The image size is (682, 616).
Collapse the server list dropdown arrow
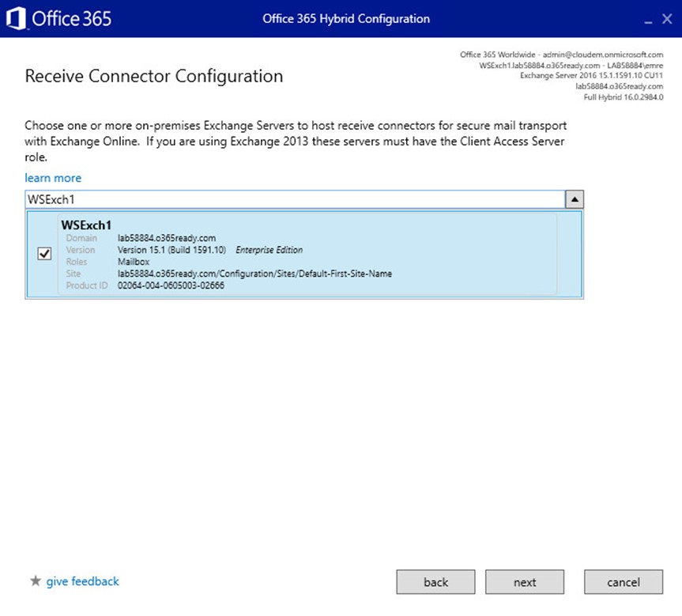pyautogui.click(x=575, y=199)
